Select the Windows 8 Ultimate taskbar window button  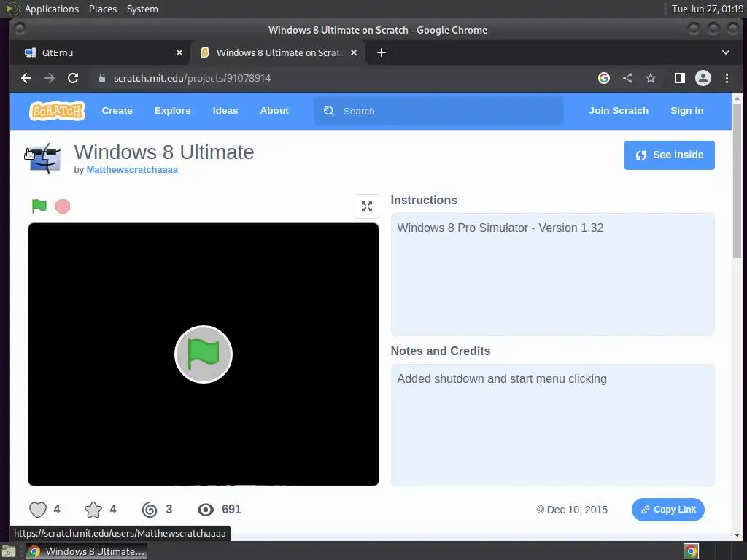pos(86,551)
